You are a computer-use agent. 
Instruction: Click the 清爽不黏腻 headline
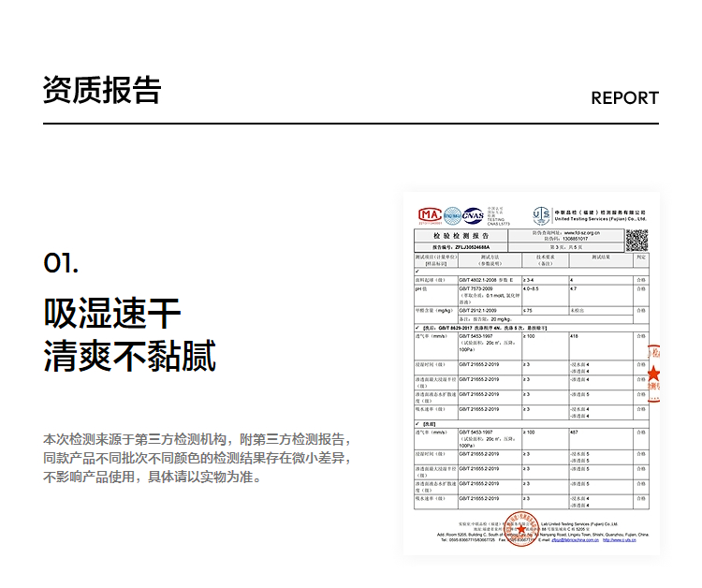coord(130,356)
